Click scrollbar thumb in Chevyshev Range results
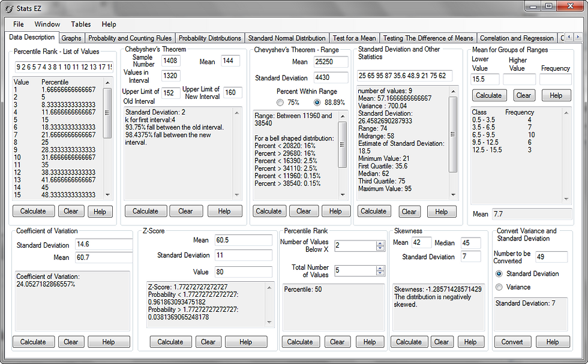The height and width of the screenshot is (364, 588). tap(343, 145)
